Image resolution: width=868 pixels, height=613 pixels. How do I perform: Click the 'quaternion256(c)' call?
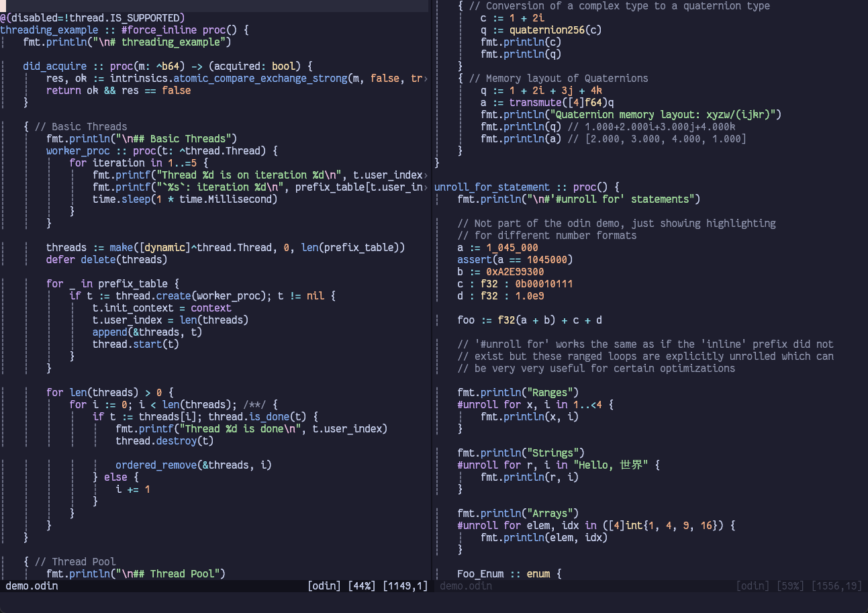[x=556, y=30]
